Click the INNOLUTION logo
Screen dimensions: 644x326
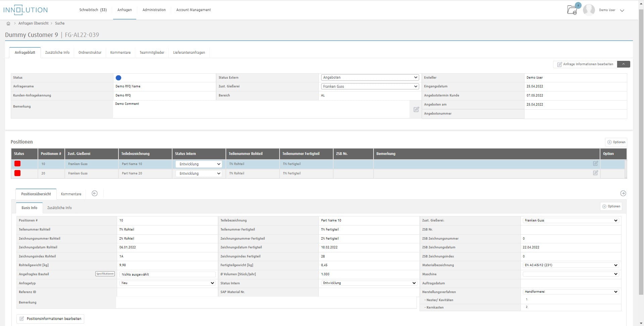click(26, 10)
